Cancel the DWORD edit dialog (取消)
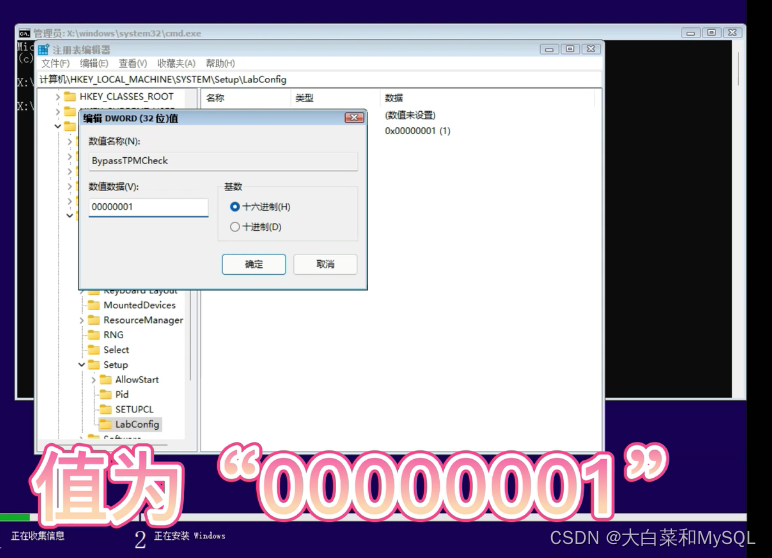 (325, 264)
